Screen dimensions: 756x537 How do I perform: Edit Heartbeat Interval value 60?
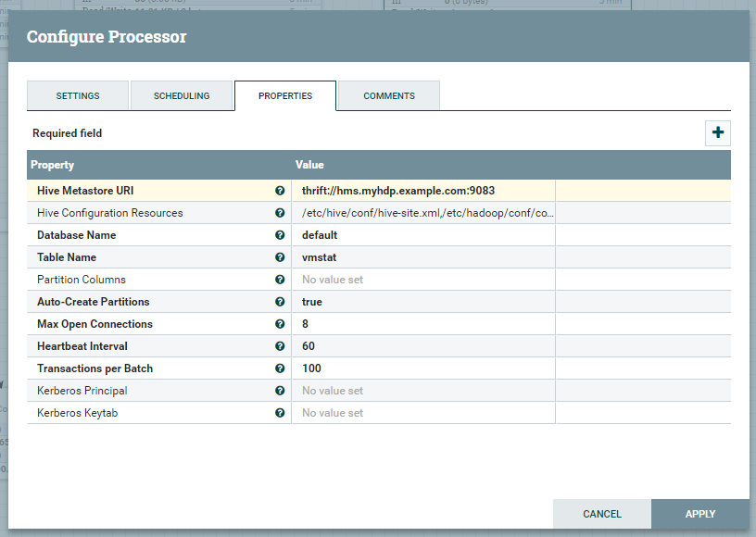(x=423, y=345)
